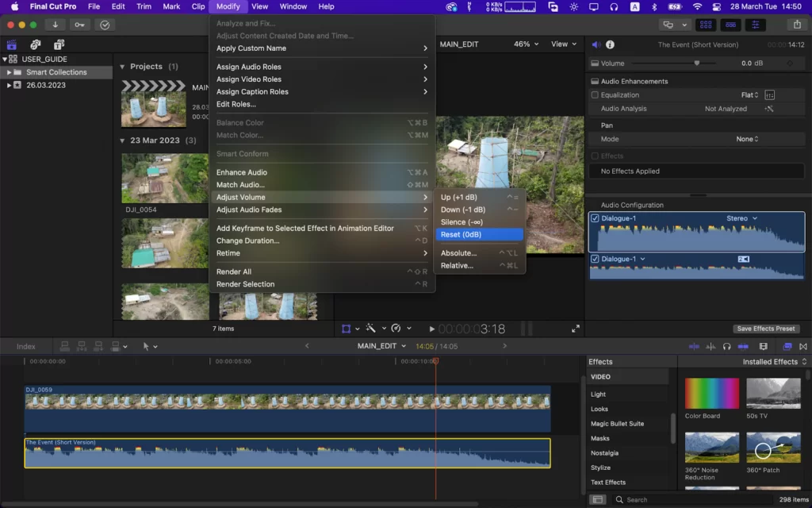Expand the 26.03.2023 event

pos(8,85)
